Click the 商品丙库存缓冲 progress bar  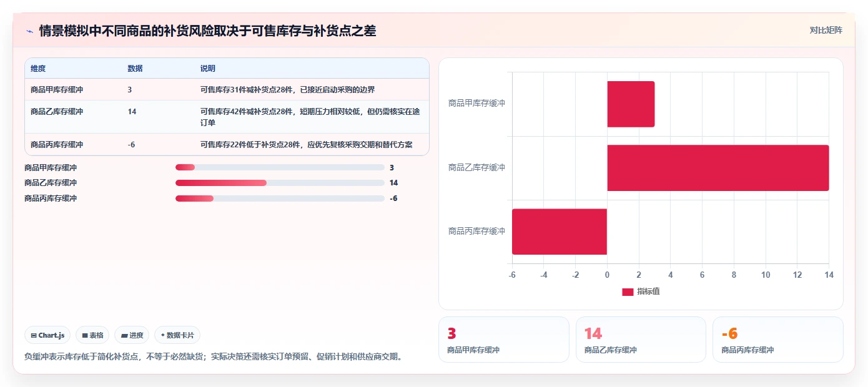tap(280, 198)
